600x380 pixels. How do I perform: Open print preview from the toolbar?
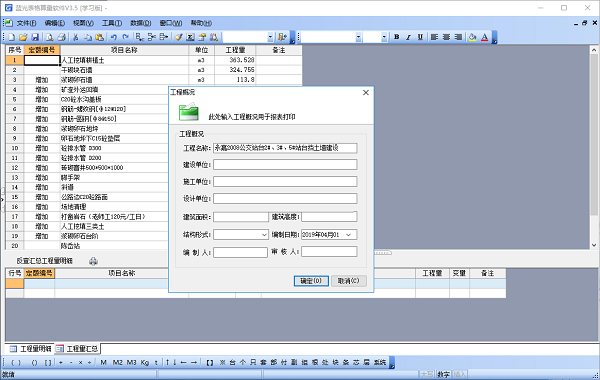[x=50, y=37]
